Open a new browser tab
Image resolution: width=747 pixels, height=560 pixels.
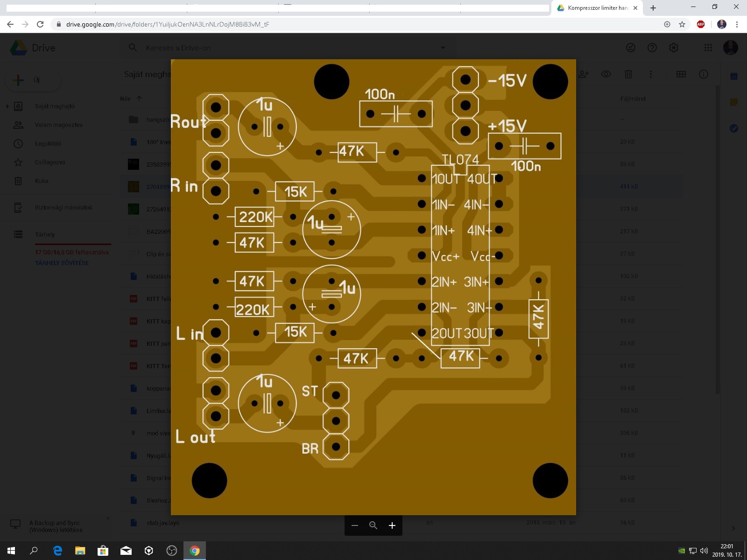click(x=653, y=8)
